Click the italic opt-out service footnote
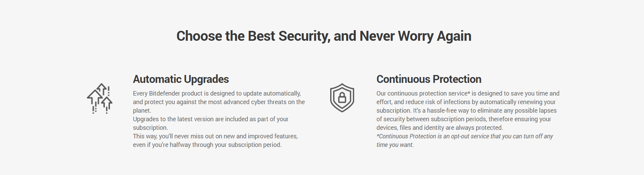This screenshot has width=644, height=175. [465, 140]
